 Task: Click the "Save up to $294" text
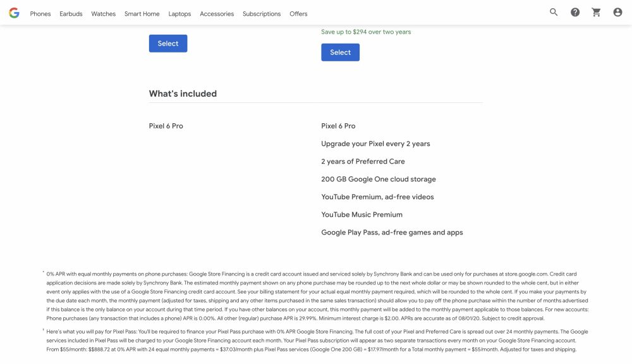pyautogui.click(x=366, y=32)
